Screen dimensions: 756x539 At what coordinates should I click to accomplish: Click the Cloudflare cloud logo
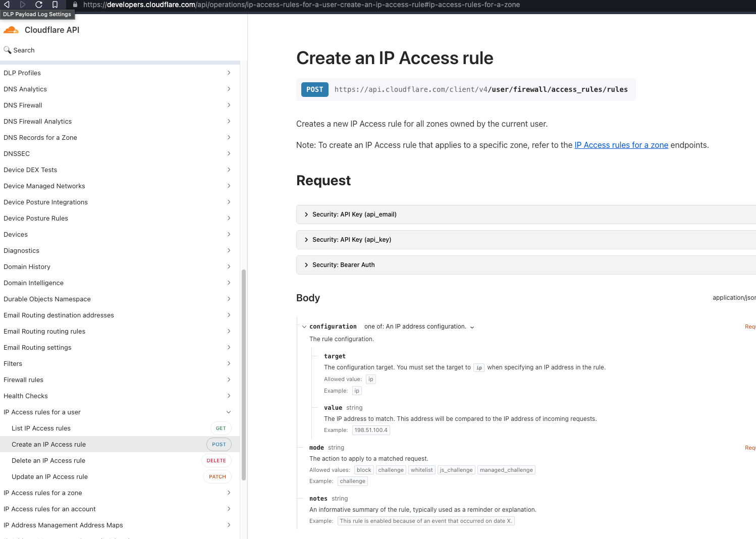click(11, 30)
